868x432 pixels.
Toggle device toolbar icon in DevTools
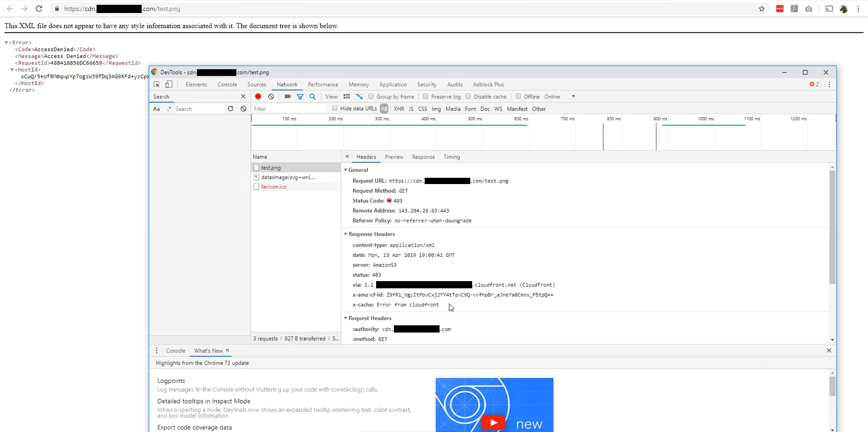click(x=169, y=85)
